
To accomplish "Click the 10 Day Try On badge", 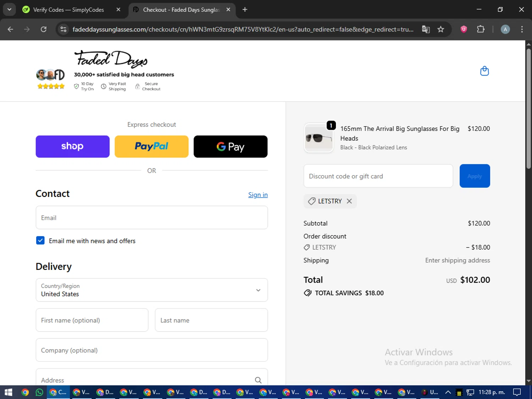I will 84,86.
